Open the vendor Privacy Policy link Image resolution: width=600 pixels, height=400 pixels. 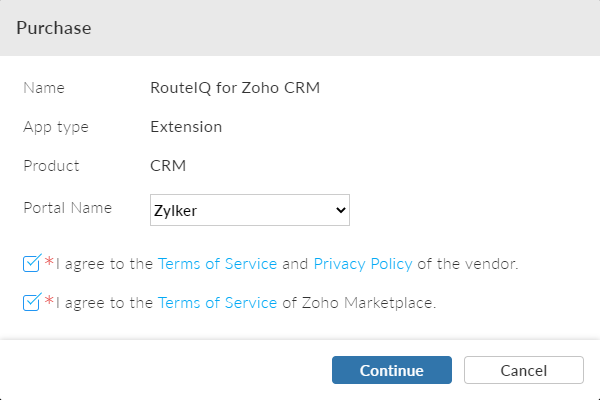point(363,264)
